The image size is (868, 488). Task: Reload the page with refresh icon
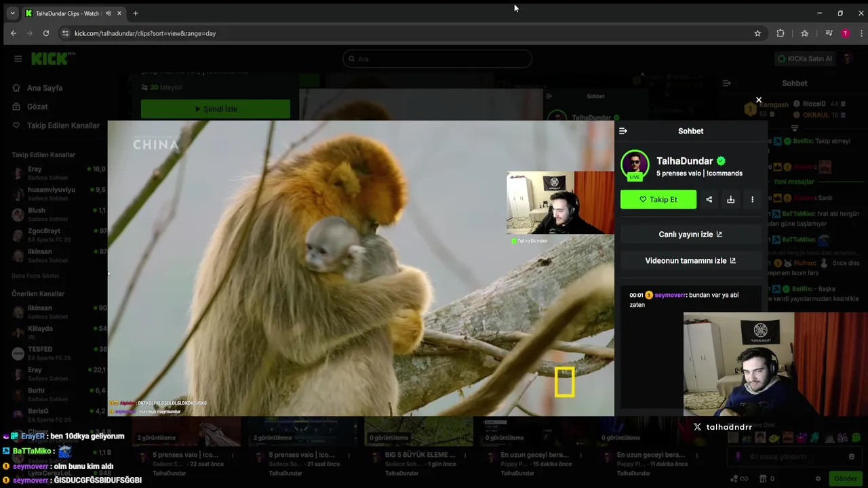[46, 33]
